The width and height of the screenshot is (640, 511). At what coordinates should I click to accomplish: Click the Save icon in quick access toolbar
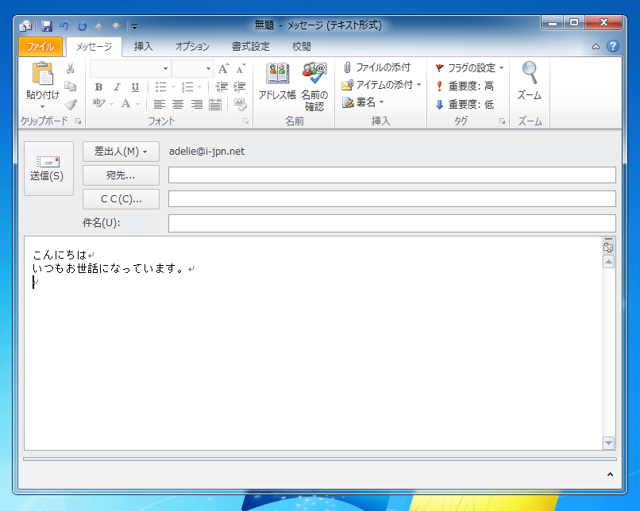47,27
